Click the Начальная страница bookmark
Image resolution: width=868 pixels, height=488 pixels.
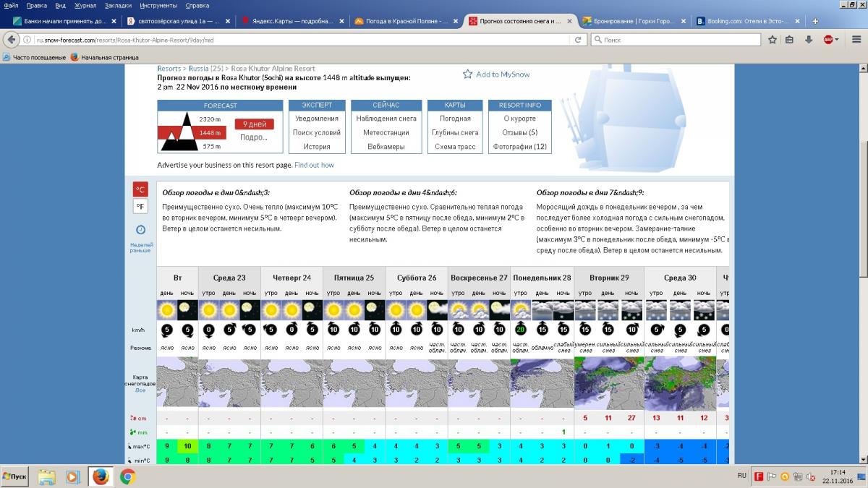pos(104,57)
